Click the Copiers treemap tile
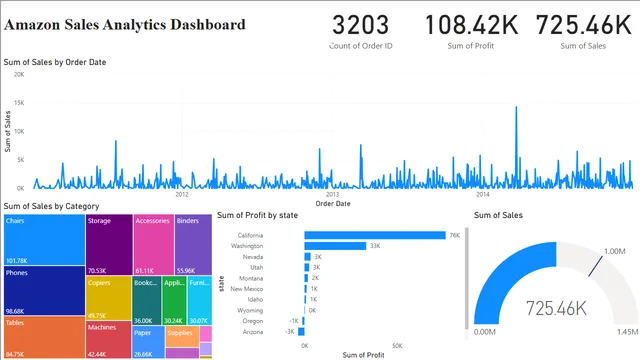640x360 pixels. point(109,298)
